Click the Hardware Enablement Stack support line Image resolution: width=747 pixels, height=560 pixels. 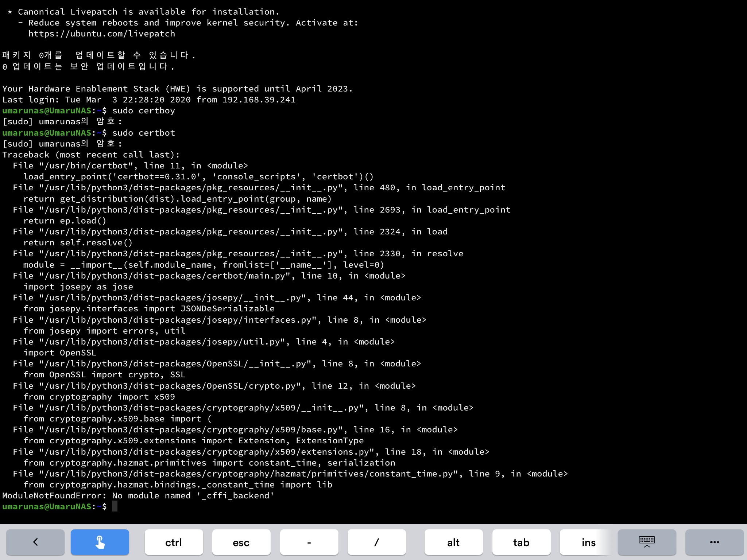click(x=178, y=89)
